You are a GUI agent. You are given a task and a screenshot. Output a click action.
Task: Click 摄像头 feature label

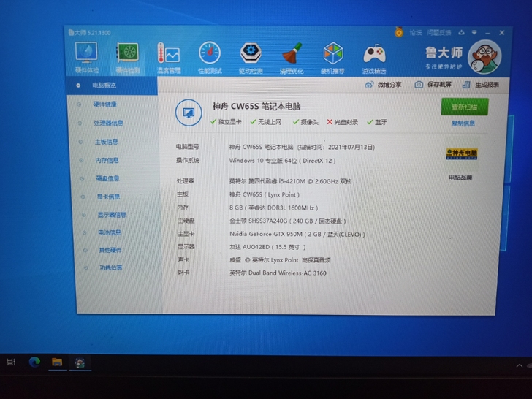(x=305, y=122)
